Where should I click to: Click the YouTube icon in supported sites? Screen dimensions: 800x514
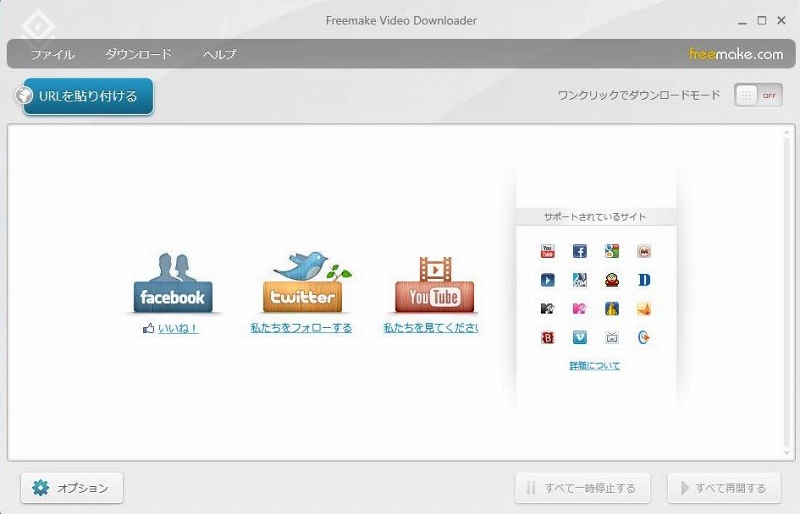pos(547,251)
